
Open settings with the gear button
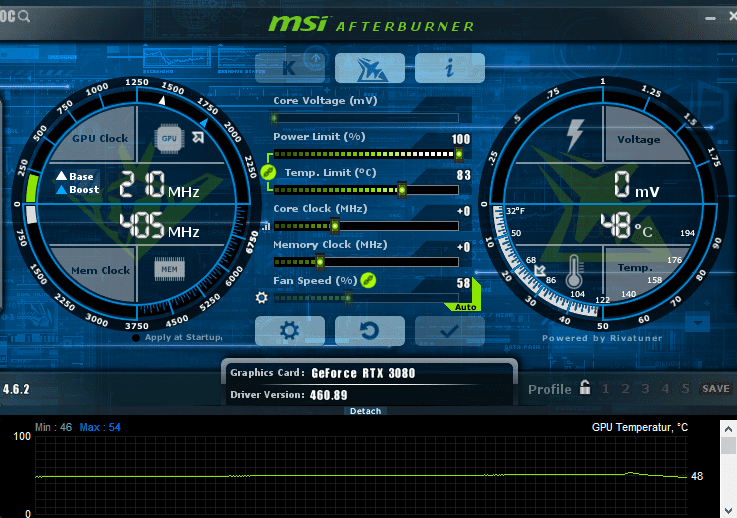290,331
